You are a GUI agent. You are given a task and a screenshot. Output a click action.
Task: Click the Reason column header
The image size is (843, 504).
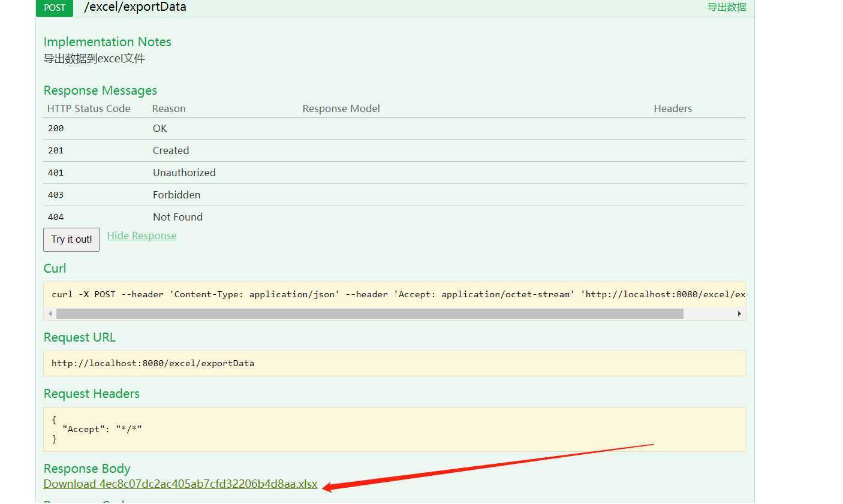[168, 108]
